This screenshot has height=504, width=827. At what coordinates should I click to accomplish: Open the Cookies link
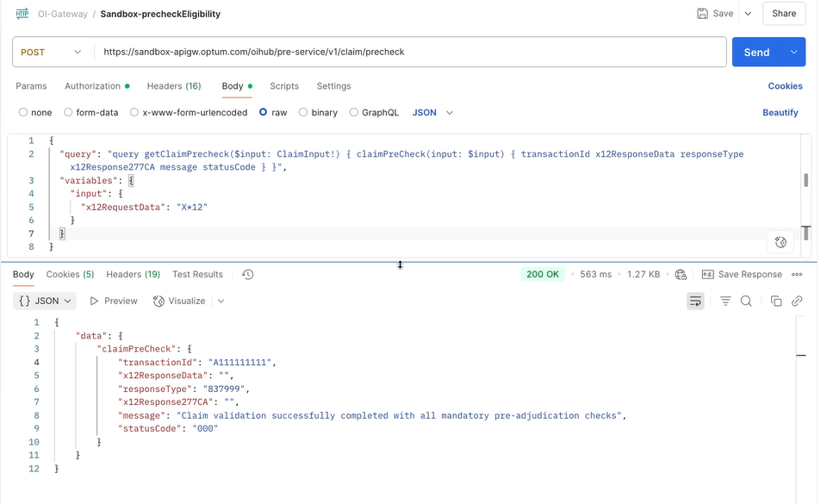coord(785,86)
